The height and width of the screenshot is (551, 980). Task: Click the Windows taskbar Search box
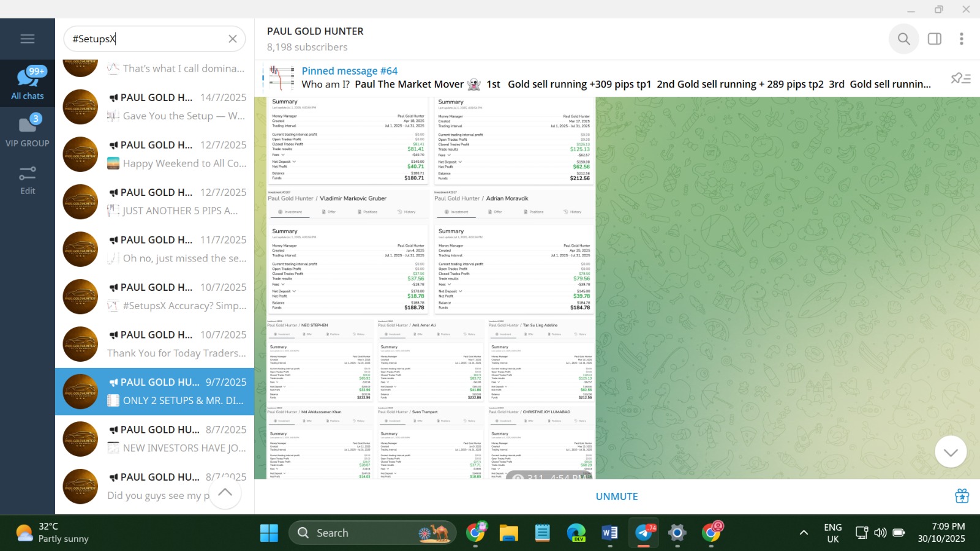pyautogui.click(x=372, y=533)
